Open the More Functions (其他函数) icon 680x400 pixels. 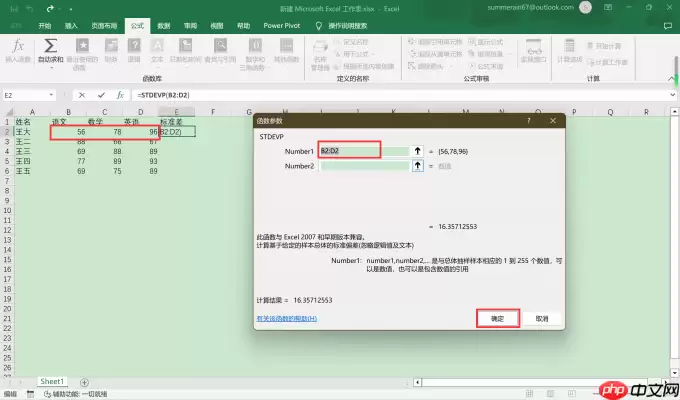(x=286, y=45)
